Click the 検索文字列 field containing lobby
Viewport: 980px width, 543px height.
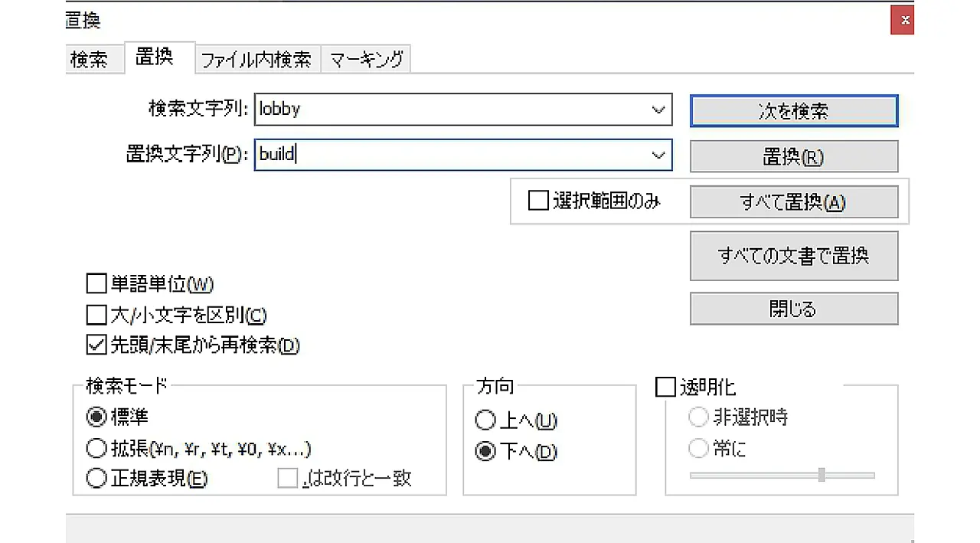tap(452, 110)
